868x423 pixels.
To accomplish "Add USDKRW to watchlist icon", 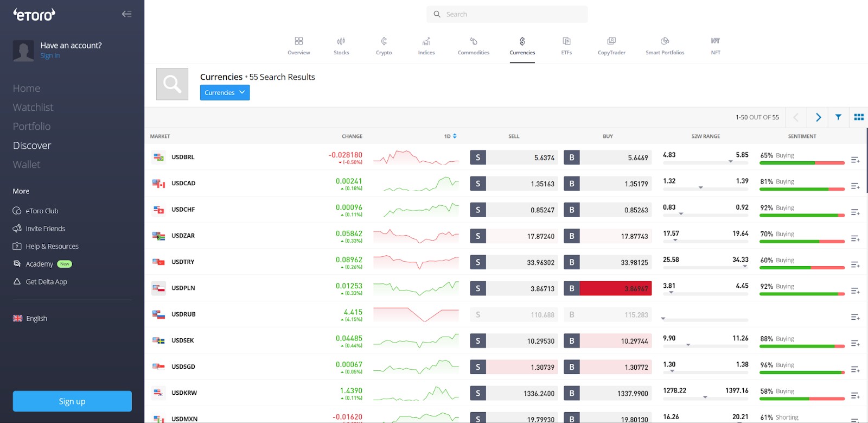I will coord(856,395).
